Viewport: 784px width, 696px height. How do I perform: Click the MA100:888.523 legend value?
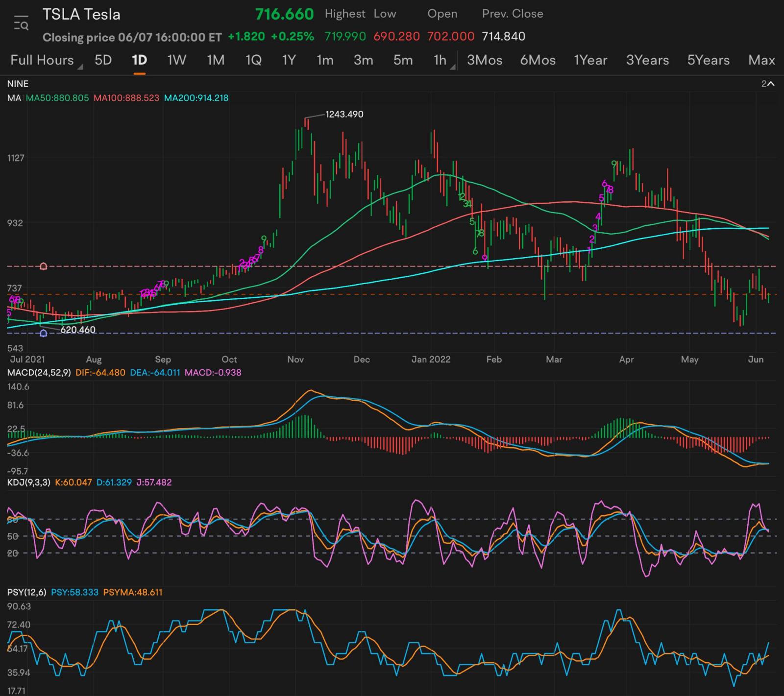point(126,98)
